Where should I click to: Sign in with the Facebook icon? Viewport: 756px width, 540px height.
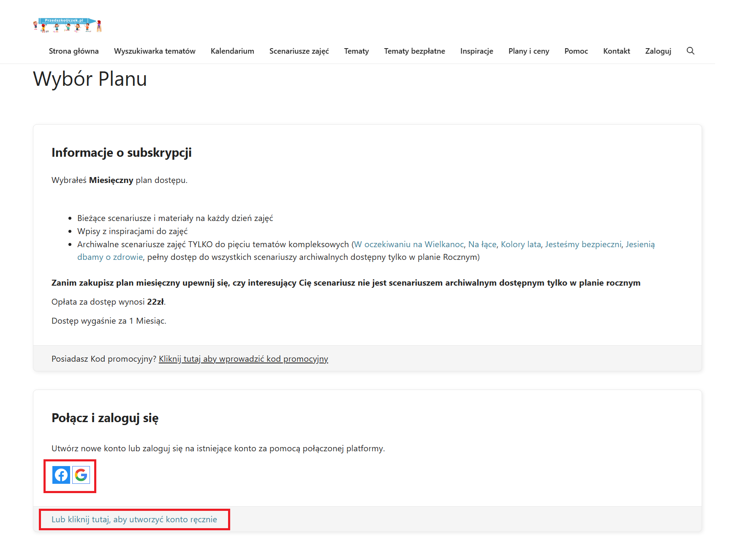pyautogui.click(x=61, y=475)
